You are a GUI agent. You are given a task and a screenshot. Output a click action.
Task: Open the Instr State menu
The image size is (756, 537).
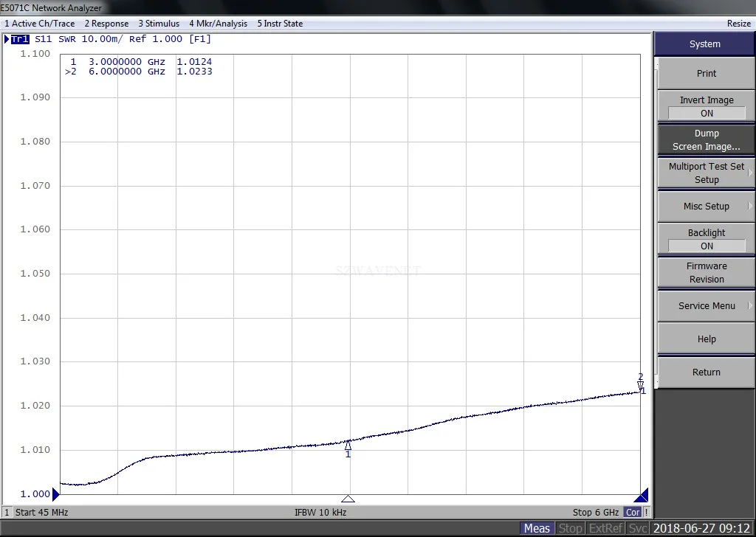tap(280, 23)
